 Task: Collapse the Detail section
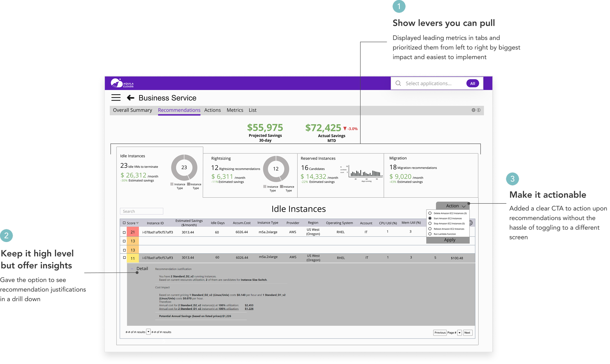tap(132, 269)
